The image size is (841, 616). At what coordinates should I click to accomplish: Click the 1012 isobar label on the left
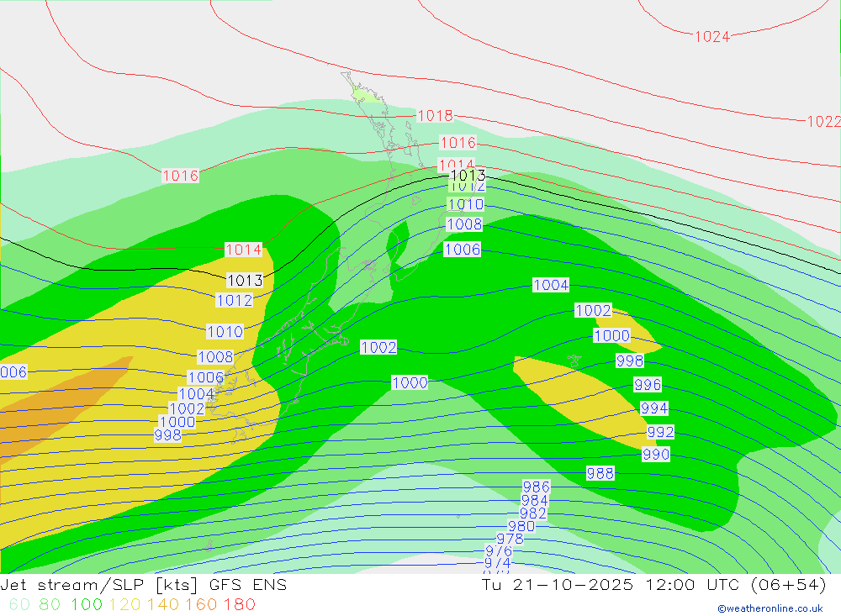[234, 300]
